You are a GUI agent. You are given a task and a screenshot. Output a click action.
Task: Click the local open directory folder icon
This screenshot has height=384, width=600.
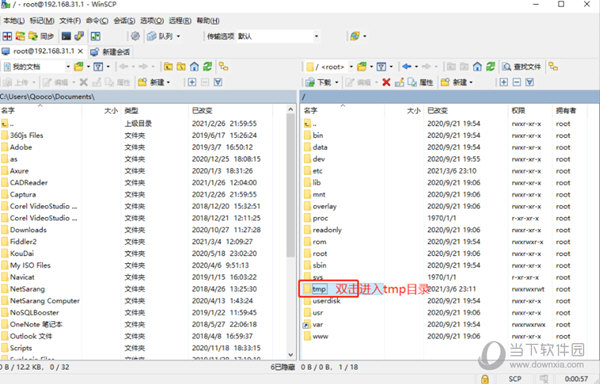[x=79, y=67]
